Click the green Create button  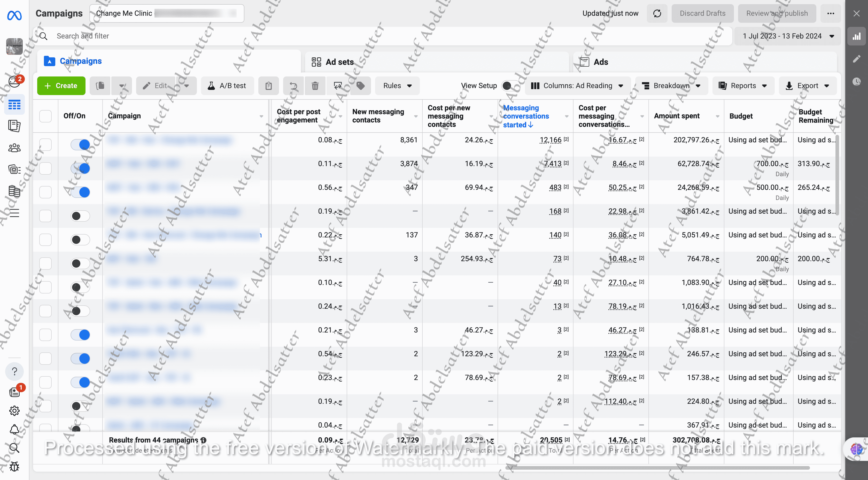point(61,86)
